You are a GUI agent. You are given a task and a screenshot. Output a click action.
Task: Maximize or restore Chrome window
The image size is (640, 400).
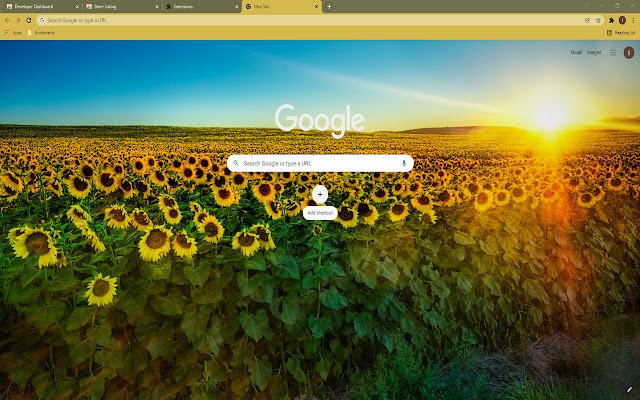tap(617, 6)
